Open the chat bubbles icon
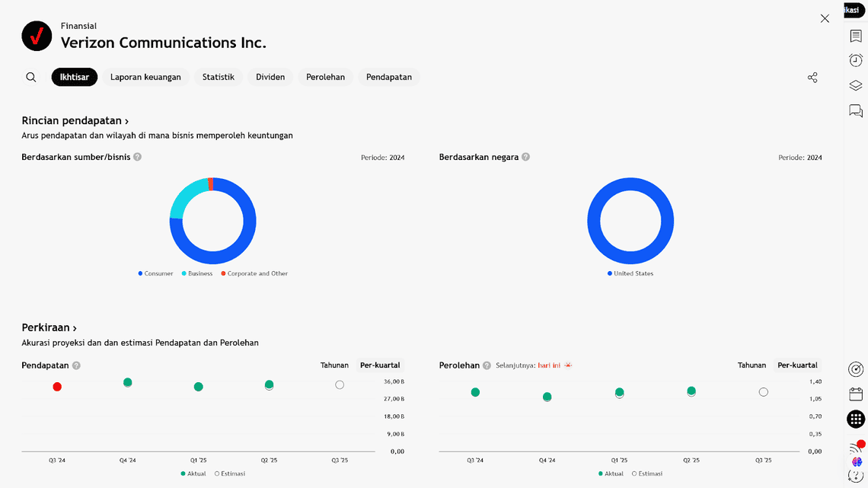Image resolution: width=868 pixels, height=488 pixels. tap(856, 111)
